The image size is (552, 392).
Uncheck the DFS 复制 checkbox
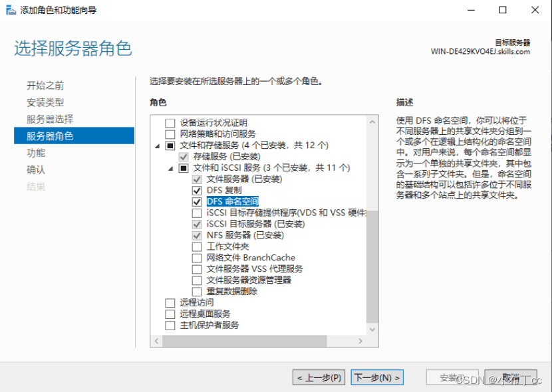point(197,191)
